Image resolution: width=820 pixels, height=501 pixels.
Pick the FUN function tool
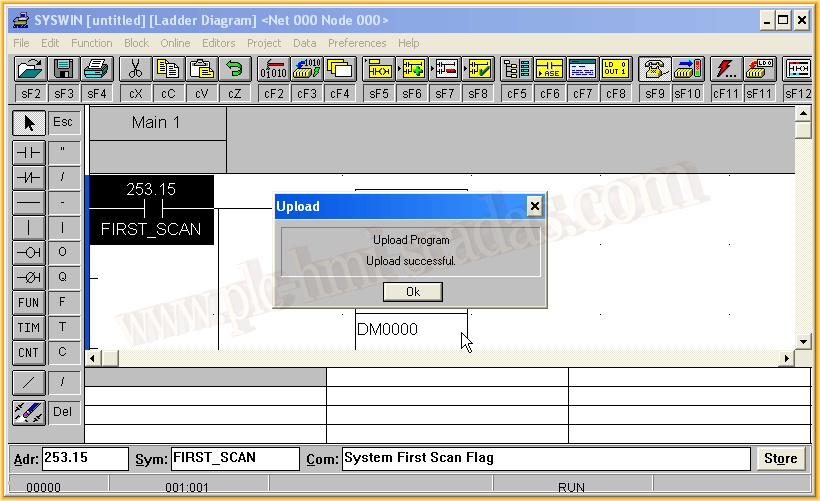28,302
